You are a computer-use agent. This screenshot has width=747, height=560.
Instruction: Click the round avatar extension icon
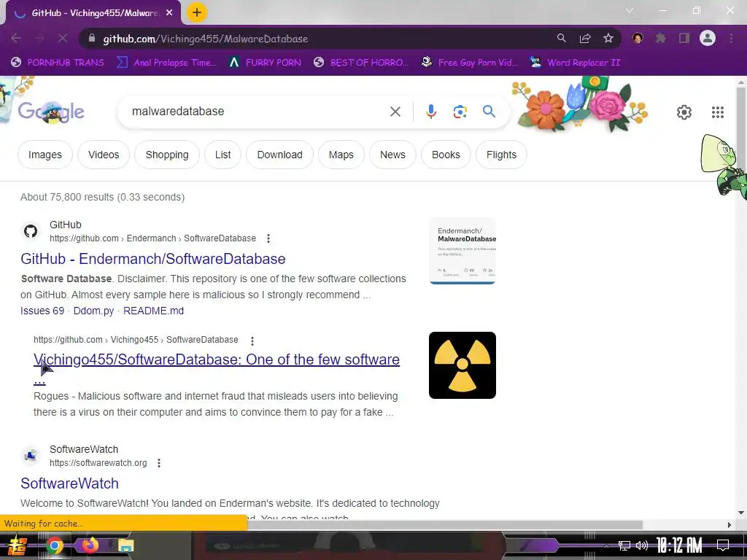coord(638,38)
